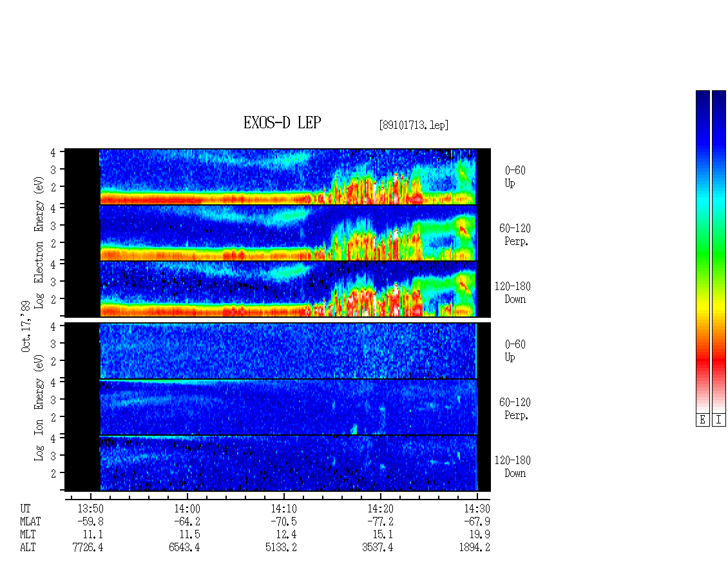This screenshot has height=564, width=728.
Task: Click the 'Log Ion Energy (eV)' axis label
Action: [39, 408]
